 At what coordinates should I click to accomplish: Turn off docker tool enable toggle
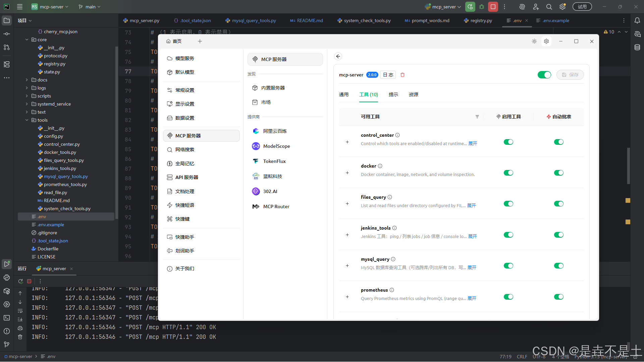coord(508,173)
